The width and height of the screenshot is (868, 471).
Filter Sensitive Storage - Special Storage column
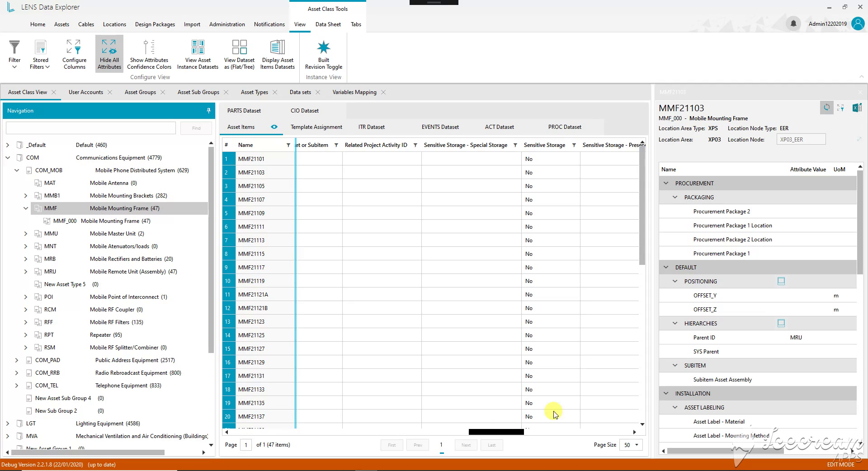tap(515, 145)
